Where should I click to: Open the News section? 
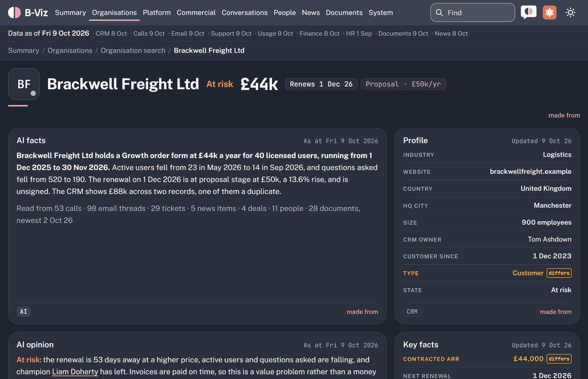311,12
